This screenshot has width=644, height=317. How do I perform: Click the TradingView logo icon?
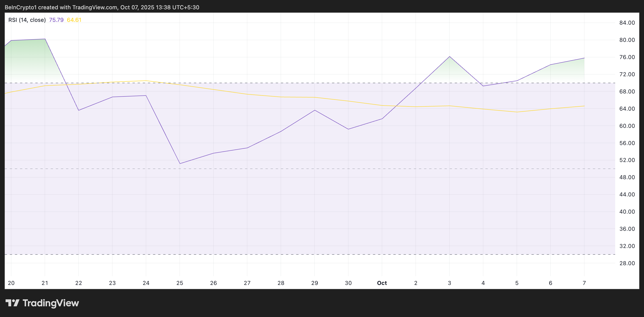pyautogui.click(x=13, y=303)
